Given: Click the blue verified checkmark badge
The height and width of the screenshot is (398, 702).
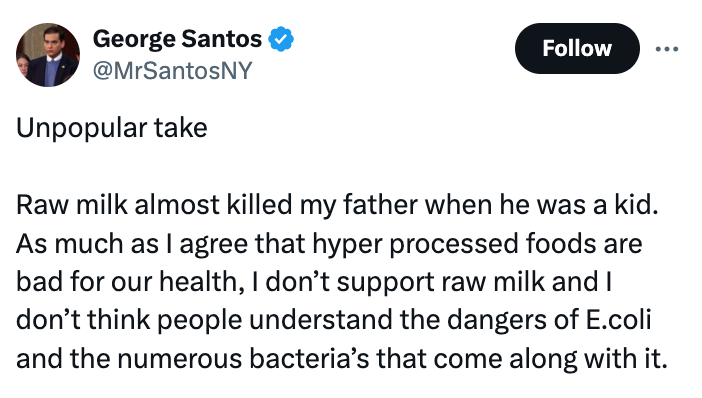Looking at the screenshot, I should pos(281,39).
